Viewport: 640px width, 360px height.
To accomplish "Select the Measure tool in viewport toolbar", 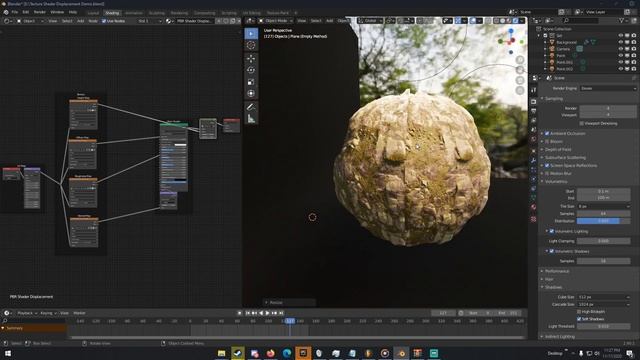I will [x=251, y=119].
